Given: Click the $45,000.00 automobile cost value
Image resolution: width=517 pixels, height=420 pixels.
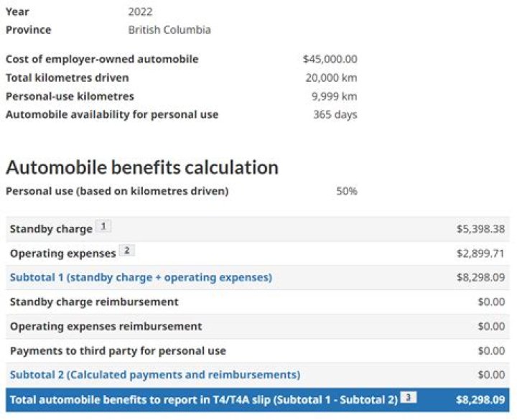Looking at the screenshot, I should (x=330, y=59).
